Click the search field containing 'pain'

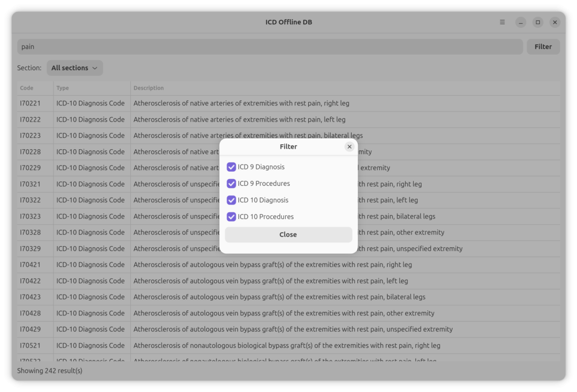269,47
